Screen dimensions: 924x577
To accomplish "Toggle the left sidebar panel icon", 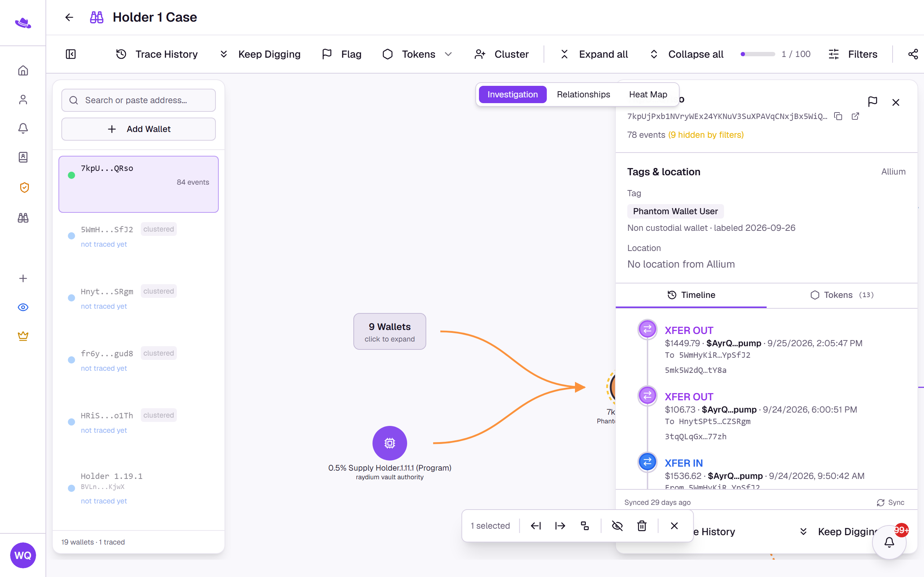I will (71, 54).
